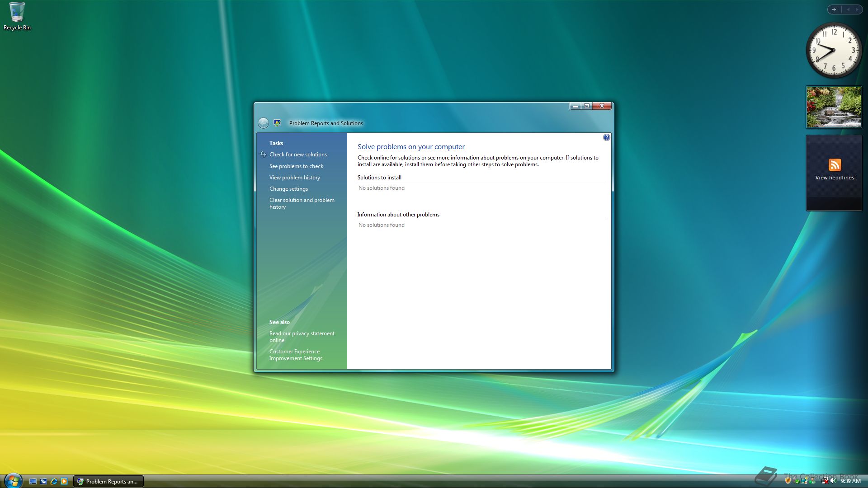
Task: Open Read our privacy statement online
Action: [302, 337]
